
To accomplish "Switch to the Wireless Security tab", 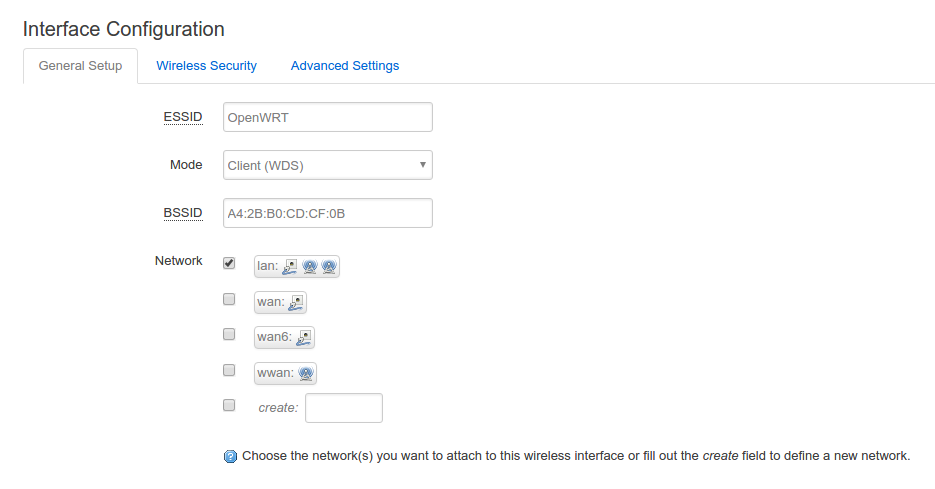I will pyautogui.click(x=206, y=66).
